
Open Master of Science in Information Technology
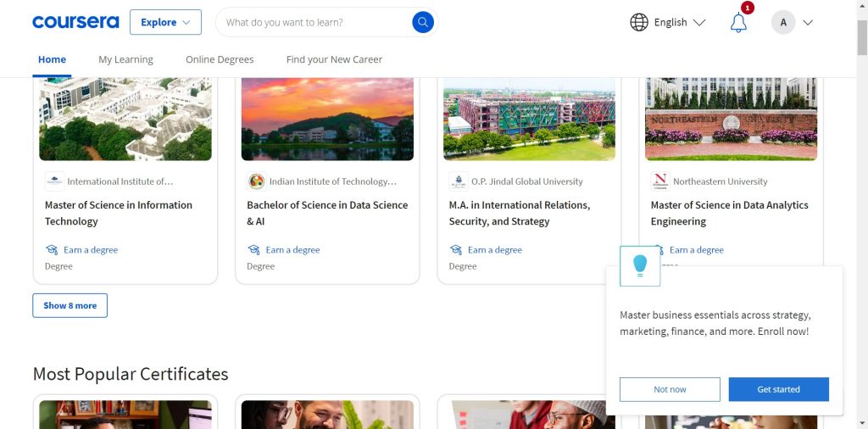coord(119,213)
